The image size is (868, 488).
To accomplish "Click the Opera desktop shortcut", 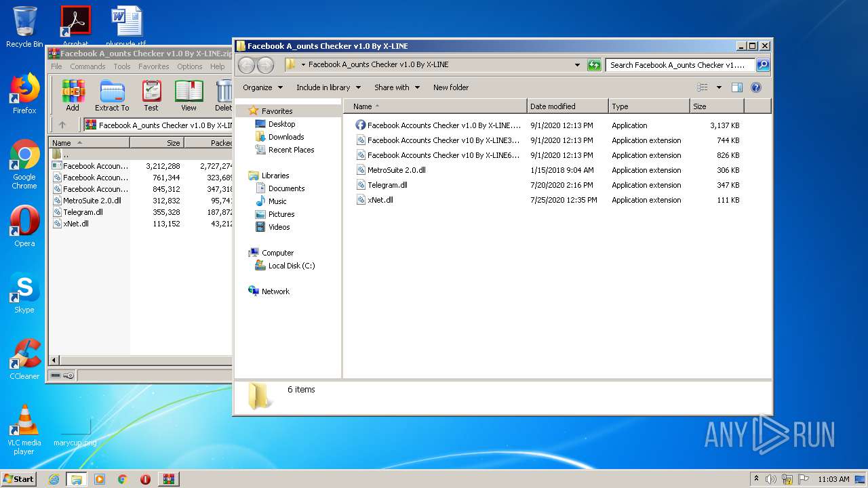I will click(24, 226).
